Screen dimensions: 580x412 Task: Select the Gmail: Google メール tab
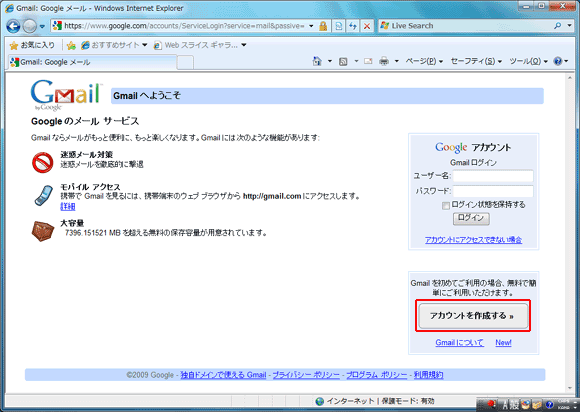(x=92, y=62)
